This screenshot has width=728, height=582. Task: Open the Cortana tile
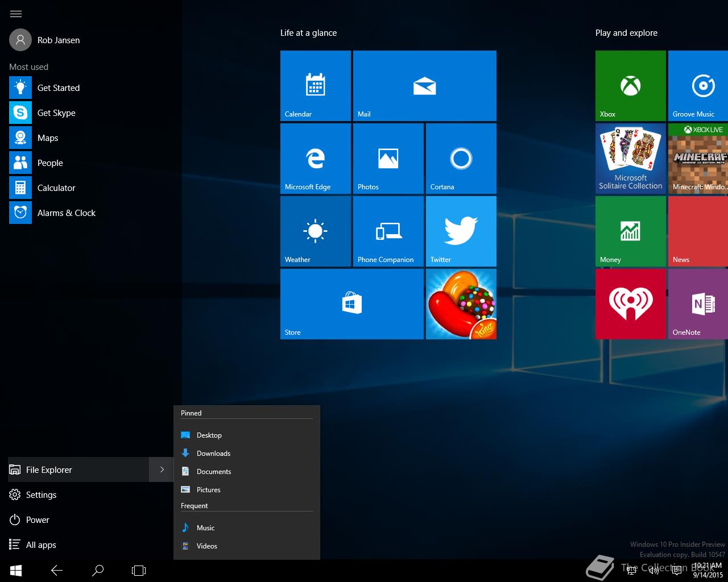(x=461, y=159)
